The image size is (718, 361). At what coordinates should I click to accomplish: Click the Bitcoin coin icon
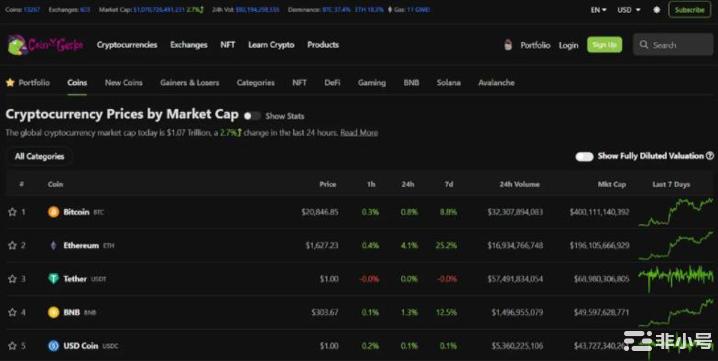54,212
